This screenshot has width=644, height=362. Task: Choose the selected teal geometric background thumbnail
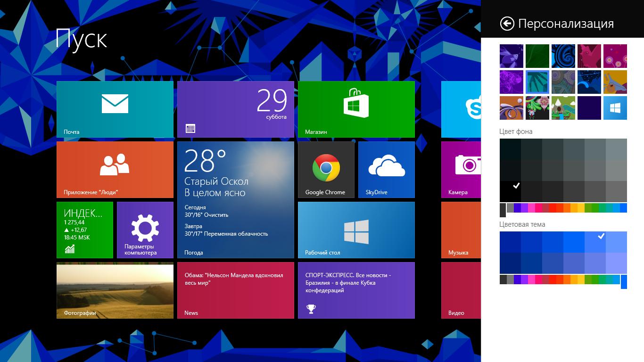tap(537, 82)
